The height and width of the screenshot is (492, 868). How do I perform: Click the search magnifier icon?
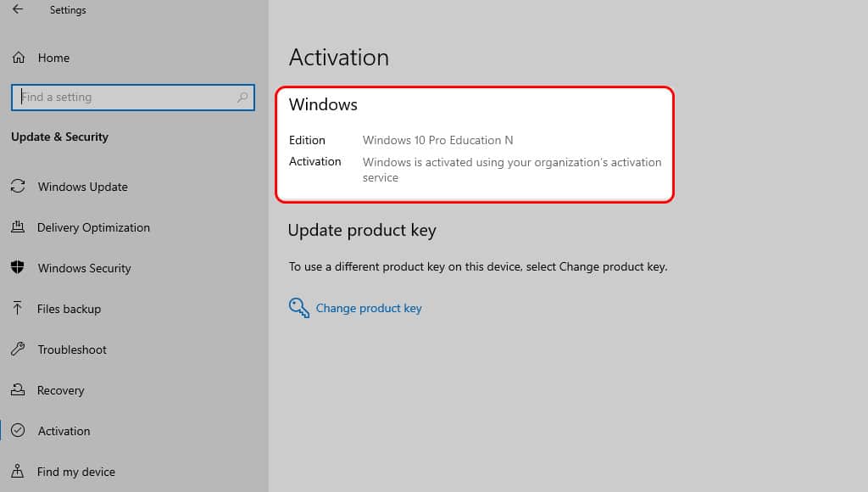(x=242, y=98)
